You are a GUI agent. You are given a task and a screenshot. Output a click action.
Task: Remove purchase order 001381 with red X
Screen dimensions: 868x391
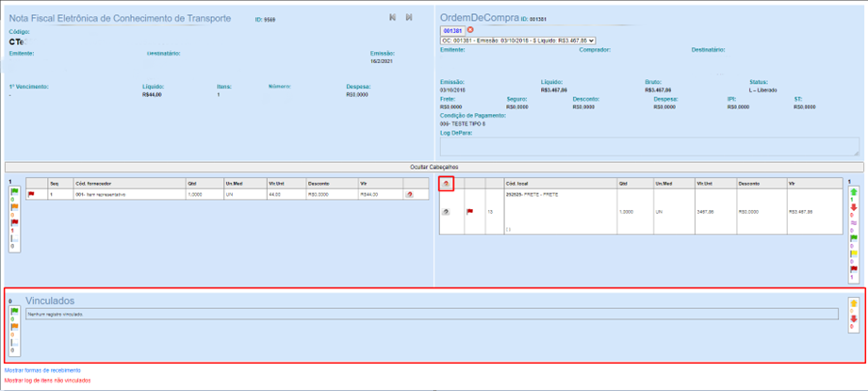(x=470, y=30)
